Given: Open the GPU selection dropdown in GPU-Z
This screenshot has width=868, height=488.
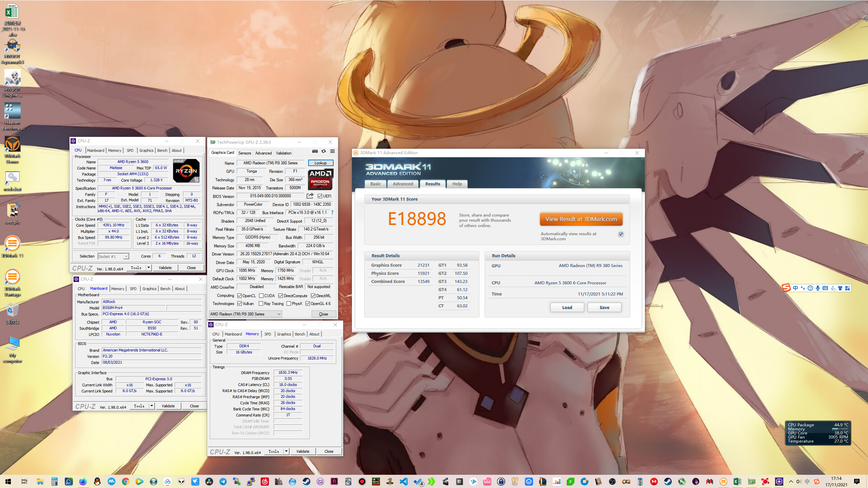Looking at the screenshot, I should click(245, 314).
